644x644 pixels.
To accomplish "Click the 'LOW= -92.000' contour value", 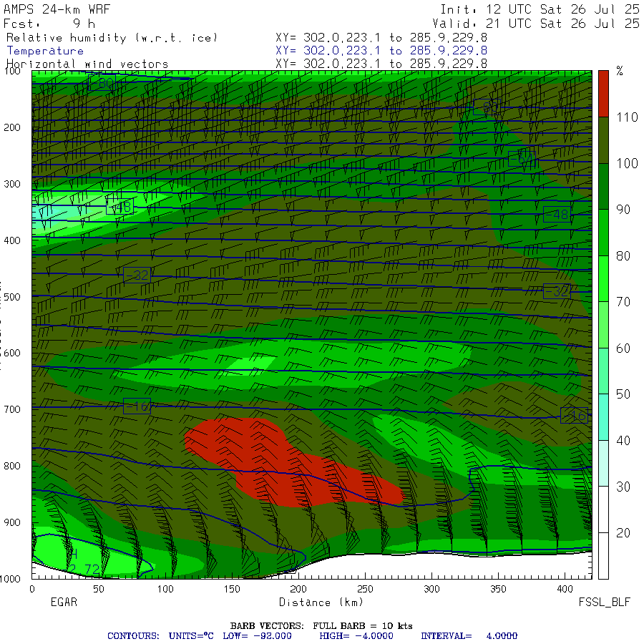I will pyautogui.click(x=257, y=636).
